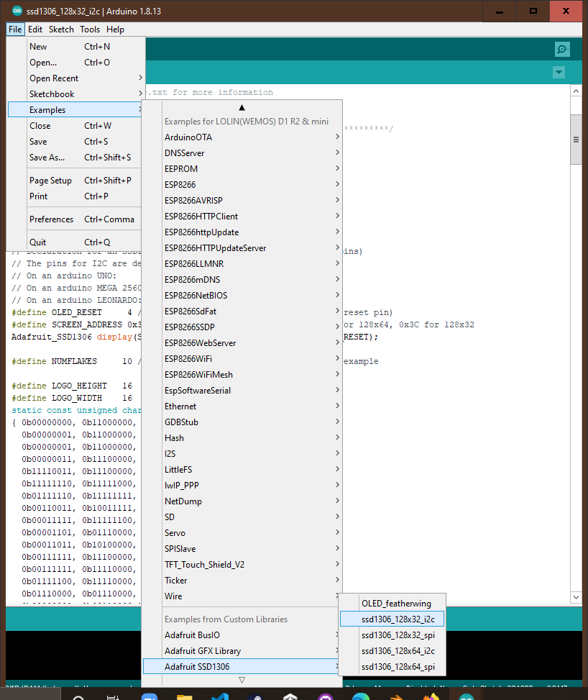Open Wire examples
The image size is (588, 700).
(242, 597)
